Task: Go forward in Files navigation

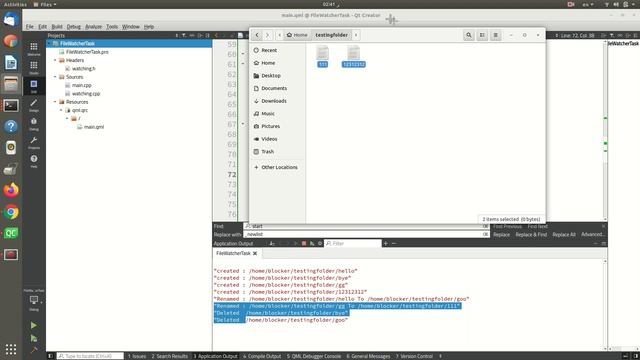Action: pos(267,35)
